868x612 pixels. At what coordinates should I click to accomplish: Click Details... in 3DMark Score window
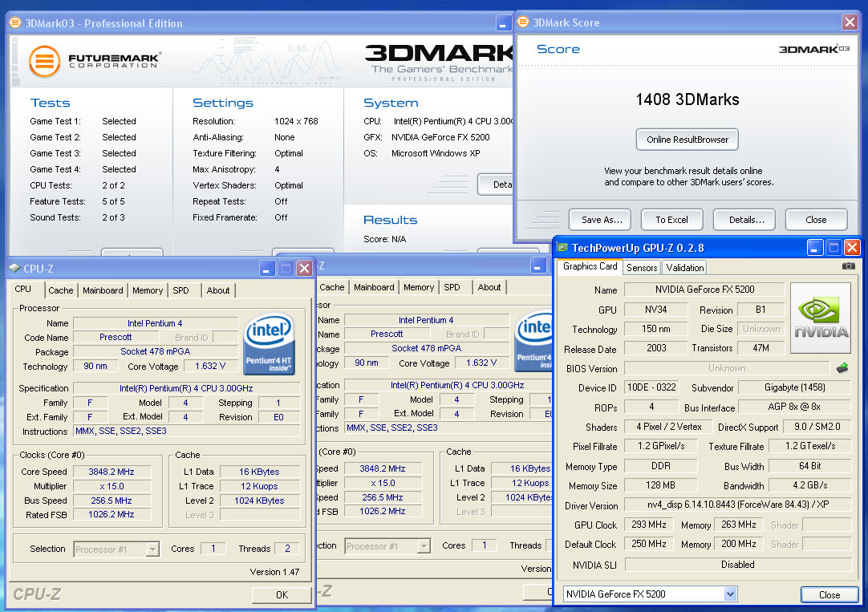[x=746, y=220]
